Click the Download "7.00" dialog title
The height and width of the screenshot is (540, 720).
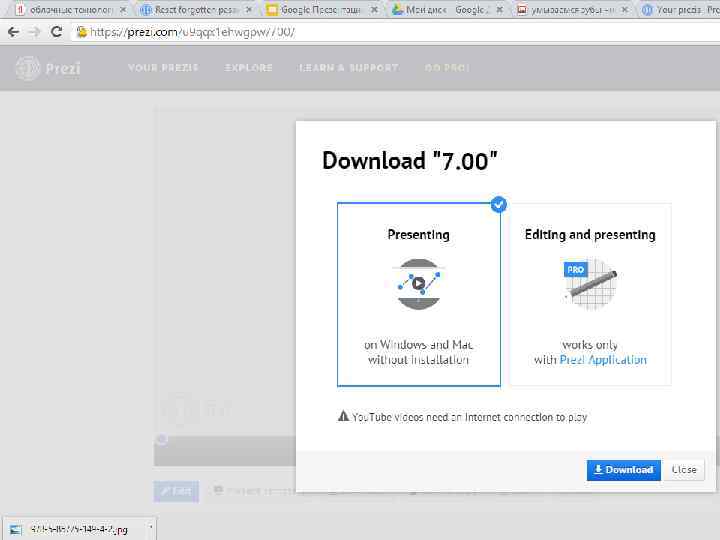[x=410, y=161]
